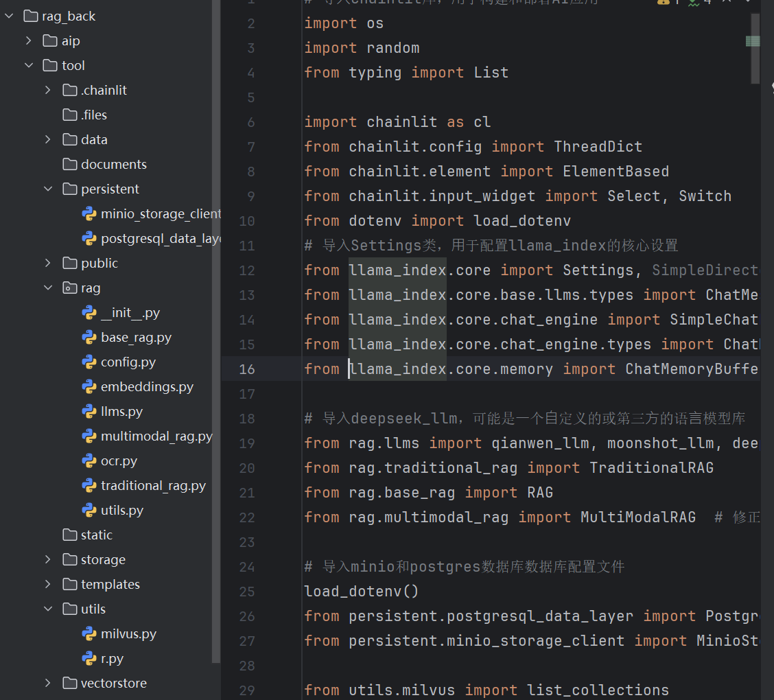The height and width of the screenshot is (700, 774).
Task: Click the green code analysis checkmark icon
Action: tap(692, 4)
